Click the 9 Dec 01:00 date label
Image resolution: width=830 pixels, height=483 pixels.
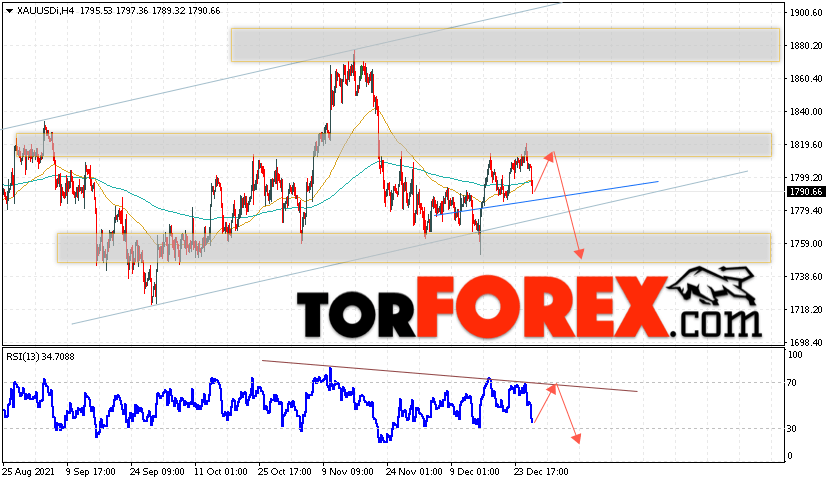474,471
